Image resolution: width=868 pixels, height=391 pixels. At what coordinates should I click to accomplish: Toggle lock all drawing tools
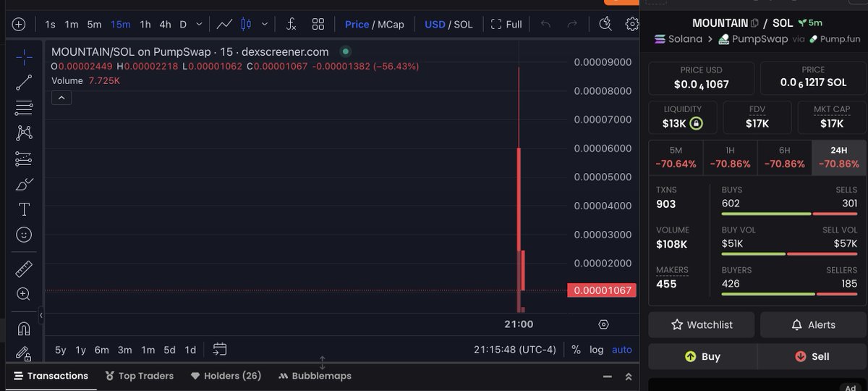click(24, 354)
